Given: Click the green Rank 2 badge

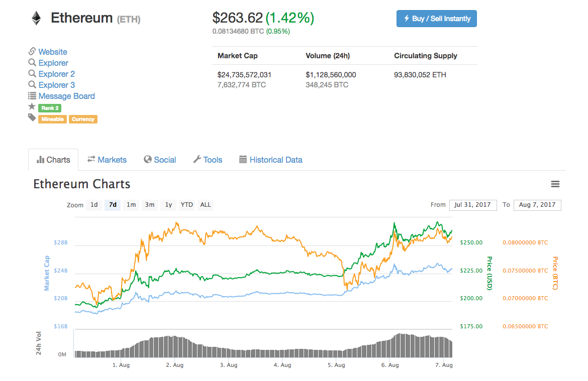Looking at the screenshot, I should (x=50, y=108).
